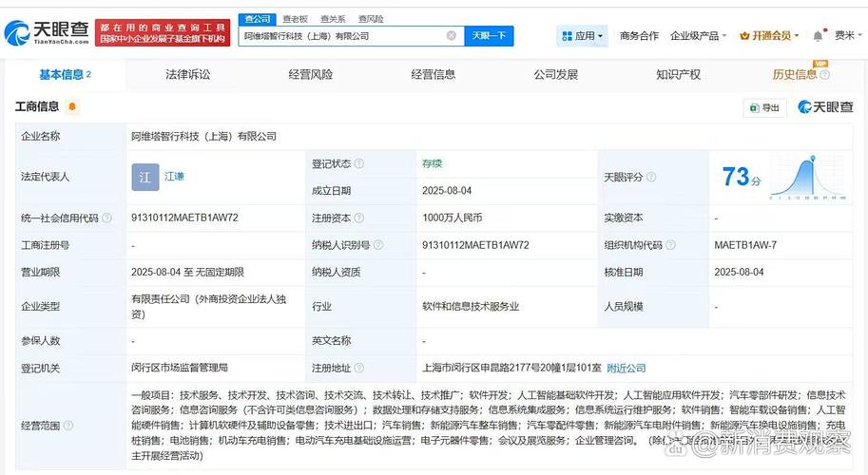Screen dimensions: 868x475
Task: Open help icon next to 注册资本
Action: (x=359, y=218)
